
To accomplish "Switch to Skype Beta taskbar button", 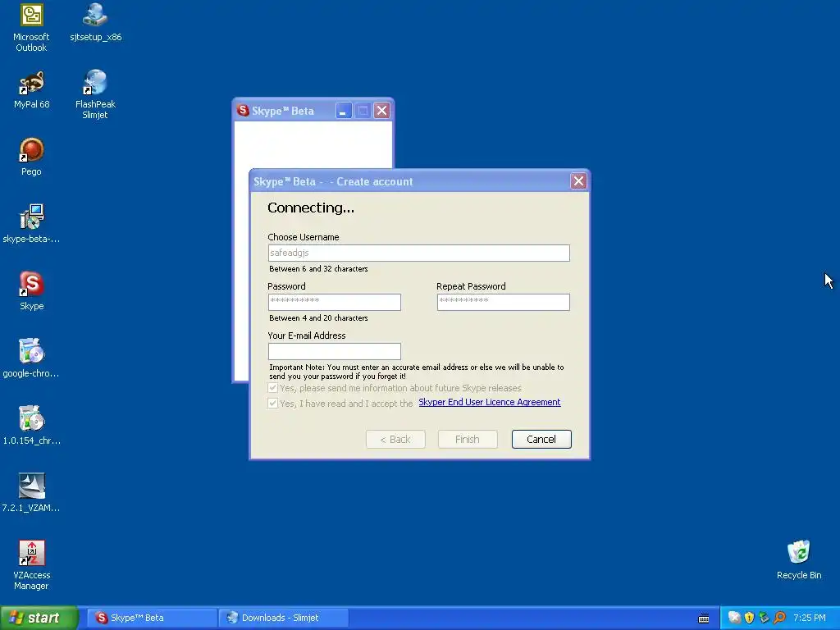I will pos(152,618).
